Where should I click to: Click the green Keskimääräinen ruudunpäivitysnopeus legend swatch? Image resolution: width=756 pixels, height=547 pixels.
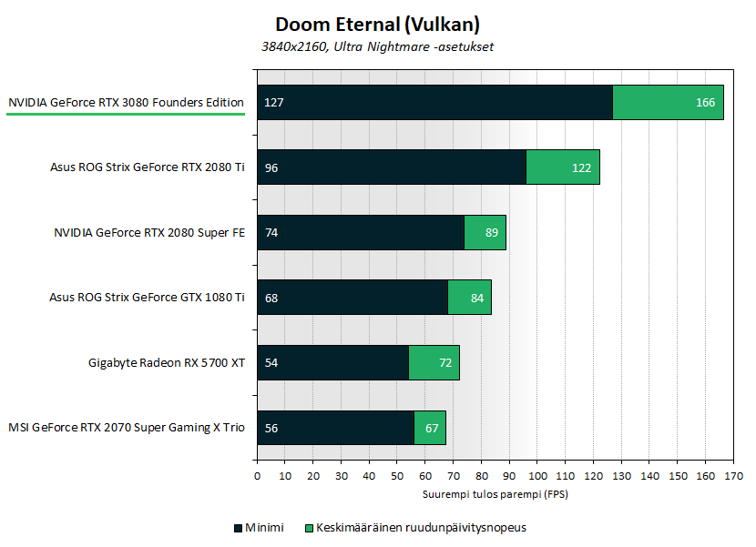click(309, 528)
